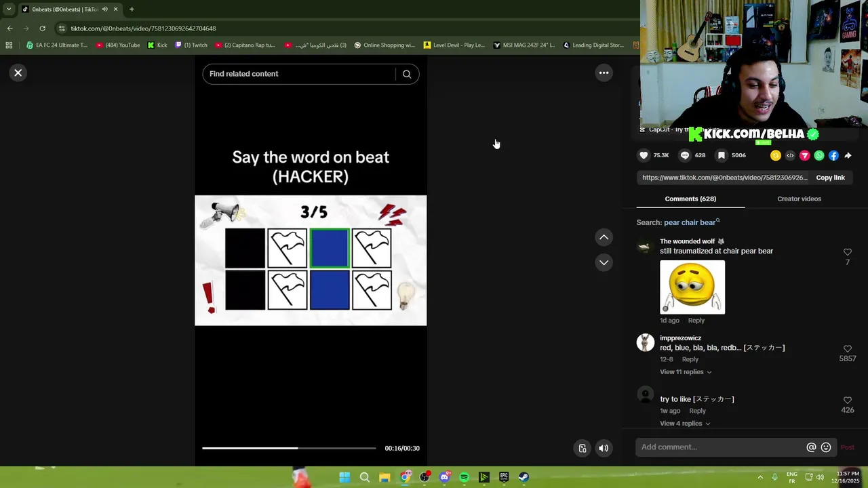Click the search magnifier in Find related content
This screenshot has height=488, width=868.
click(x=407, y=74)
